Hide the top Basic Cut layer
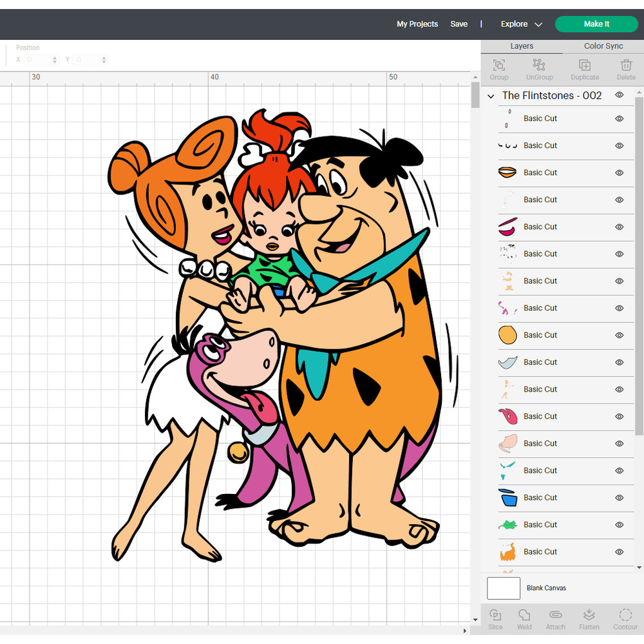This screenshot has width=644, height=644. coord(619,118)
